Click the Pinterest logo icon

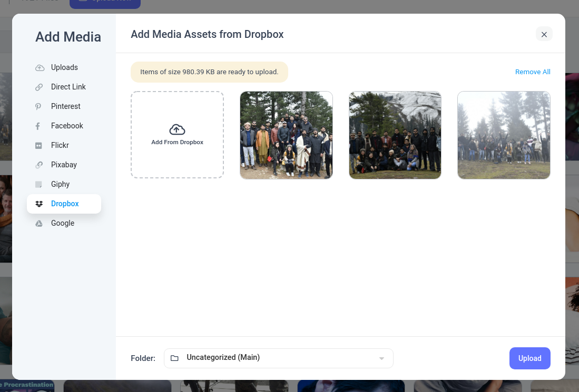pos(38,107)
